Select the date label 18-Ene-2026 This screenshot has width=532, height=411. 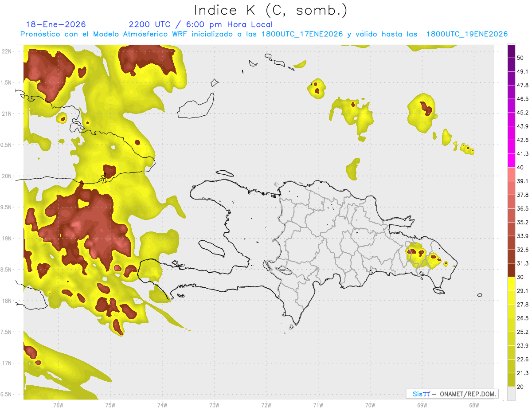point(56,24)
